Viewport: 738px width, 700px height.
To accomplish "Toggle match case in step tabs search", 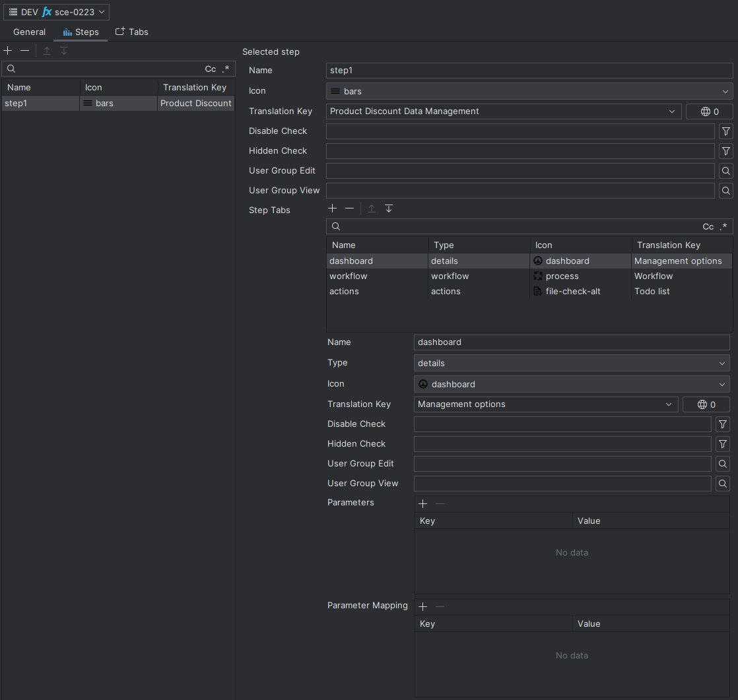I will pos(708,227).
